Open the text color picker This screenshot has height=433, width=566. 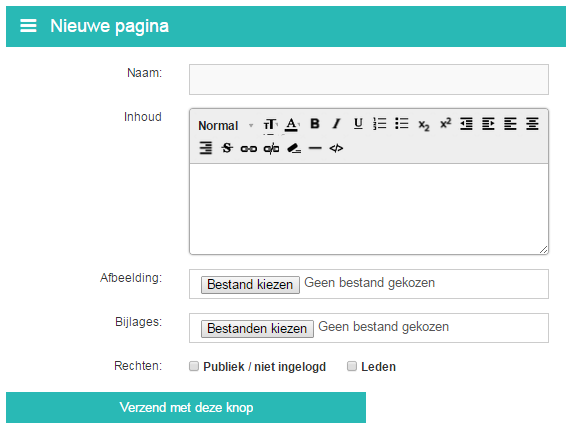(292, 125)
